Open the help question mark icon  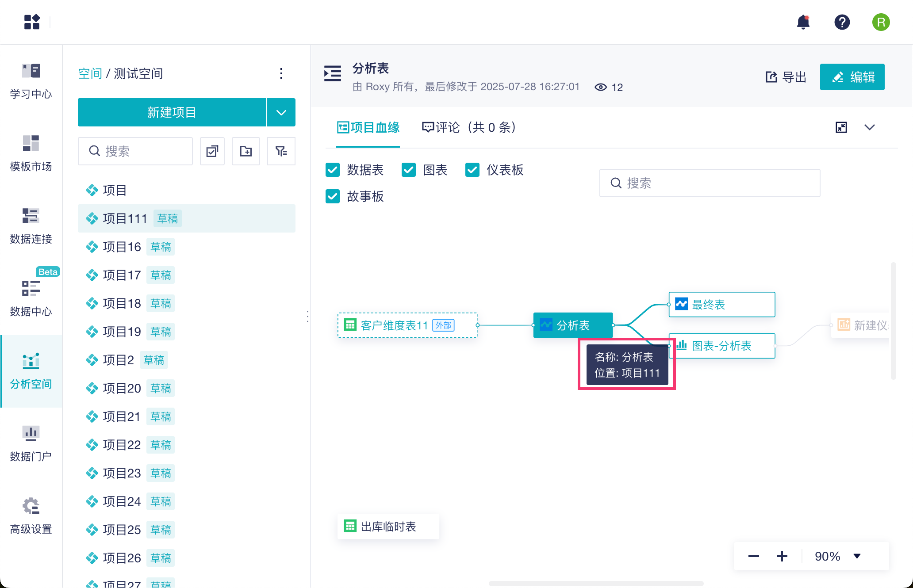click(x=842, y=22)
